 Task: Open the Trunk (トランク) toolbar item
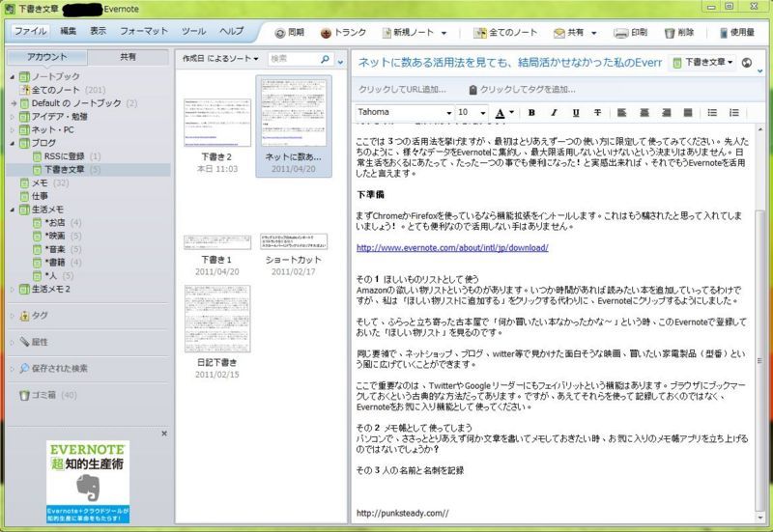pyautogui.click(x=343, y=33)
